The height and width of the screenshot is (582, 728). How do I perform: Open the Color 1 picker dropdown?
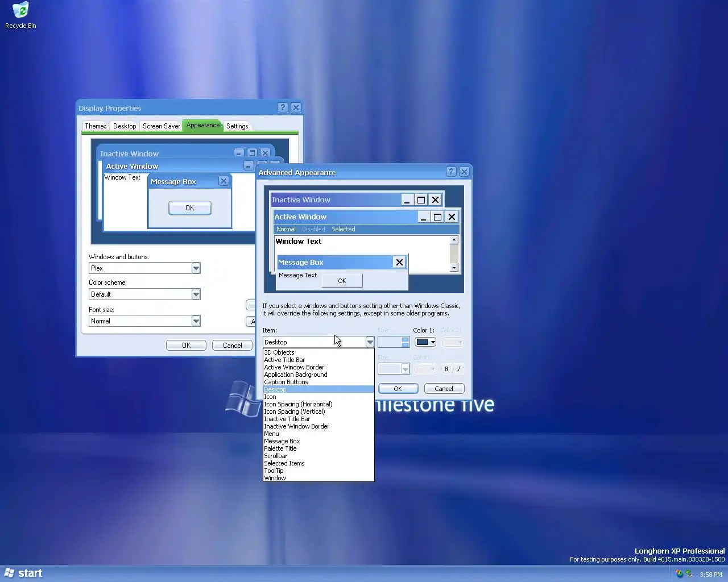(x=425, y=342)
